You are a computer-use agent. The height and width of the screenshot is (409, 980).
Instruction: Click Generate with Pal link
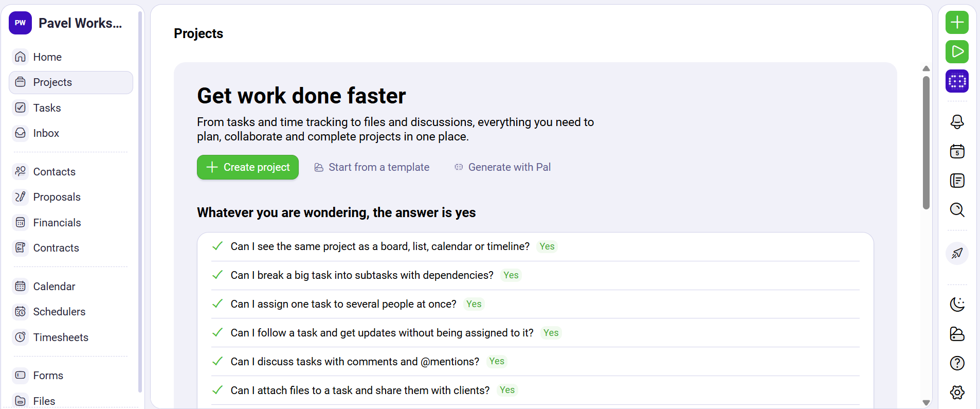pyautogui.click(x=502, y=167)
